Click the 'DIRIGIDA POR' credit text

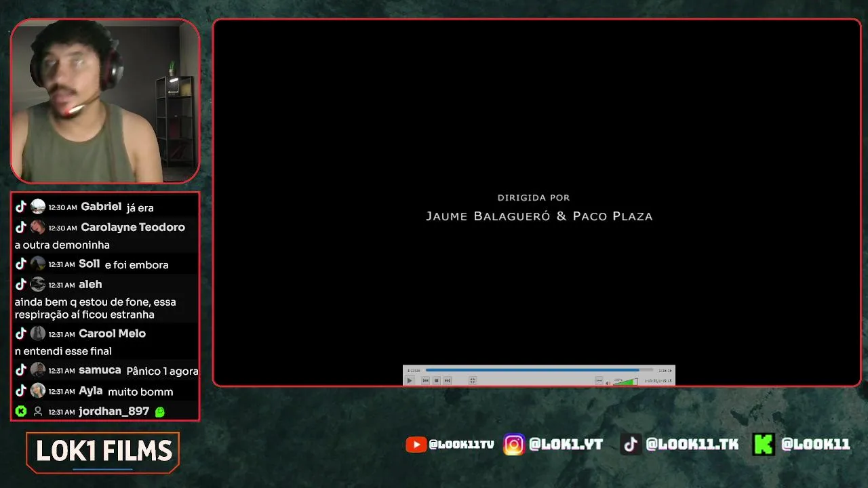(x=534, y=198)
